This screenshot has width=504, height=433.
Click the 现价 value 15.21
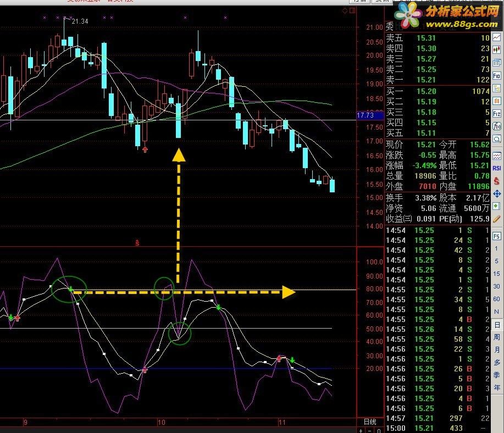[426, 145]
